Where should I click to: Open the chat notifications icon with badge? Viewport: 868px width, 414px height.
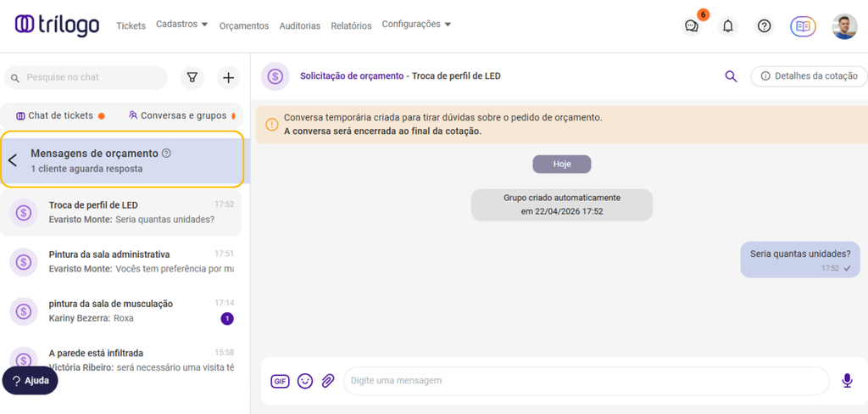[692, 26]
